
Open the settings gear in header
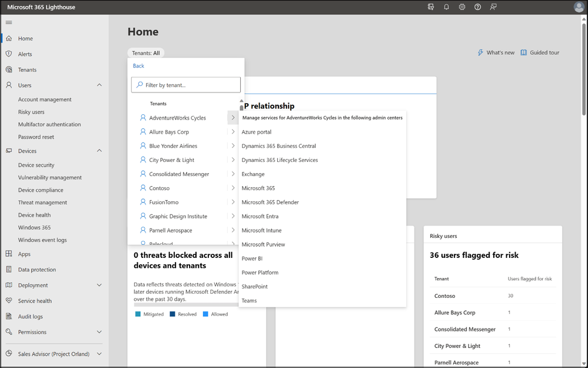[462, 7]
